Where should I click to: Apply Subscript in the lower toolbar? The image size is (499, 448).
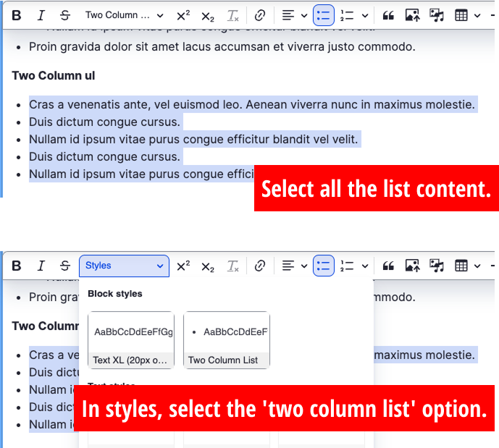[207, 266]
